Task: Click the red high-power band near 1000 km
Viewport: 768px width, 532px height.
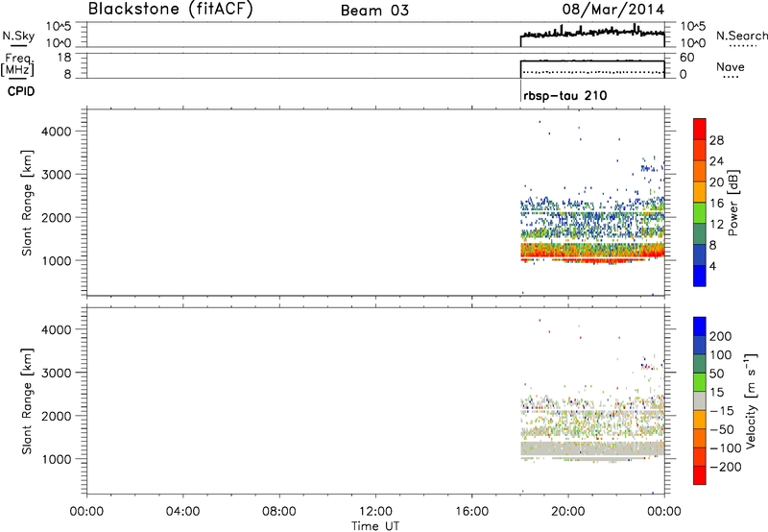Action: click(592, 253)
